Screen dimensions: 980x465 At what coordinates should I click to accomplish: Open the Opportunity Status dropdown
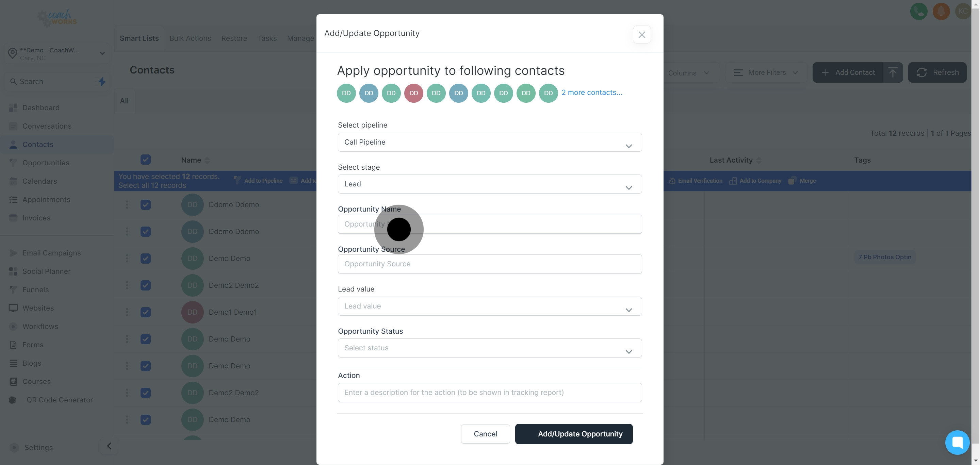(x=489, y=348)
